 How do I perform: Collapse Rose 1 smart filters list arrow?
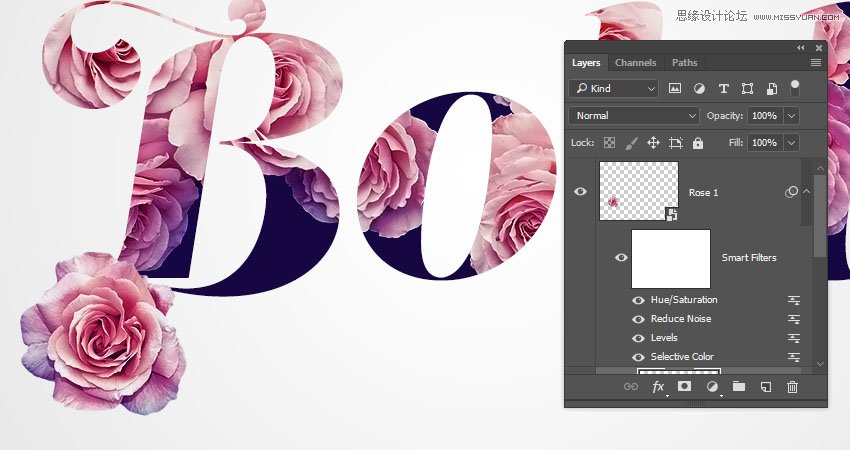tap(807, 191)
